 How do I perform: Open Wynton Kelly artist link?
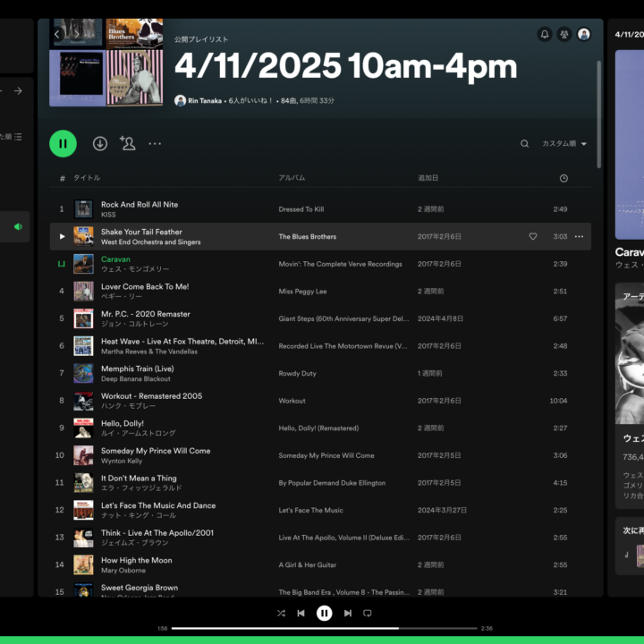pos(122,461)
